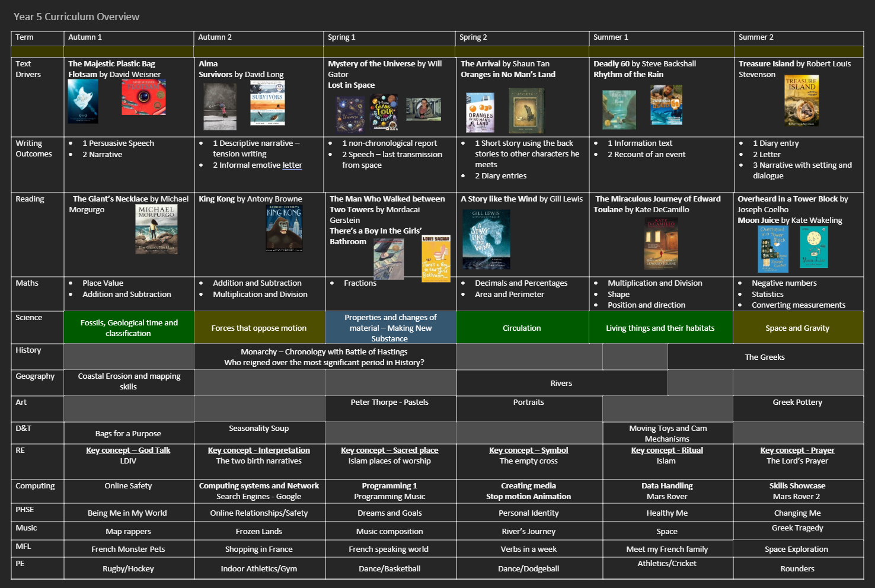Click the Summer 1 column header
Screen dimensions: 875x588
coord(611,37)
